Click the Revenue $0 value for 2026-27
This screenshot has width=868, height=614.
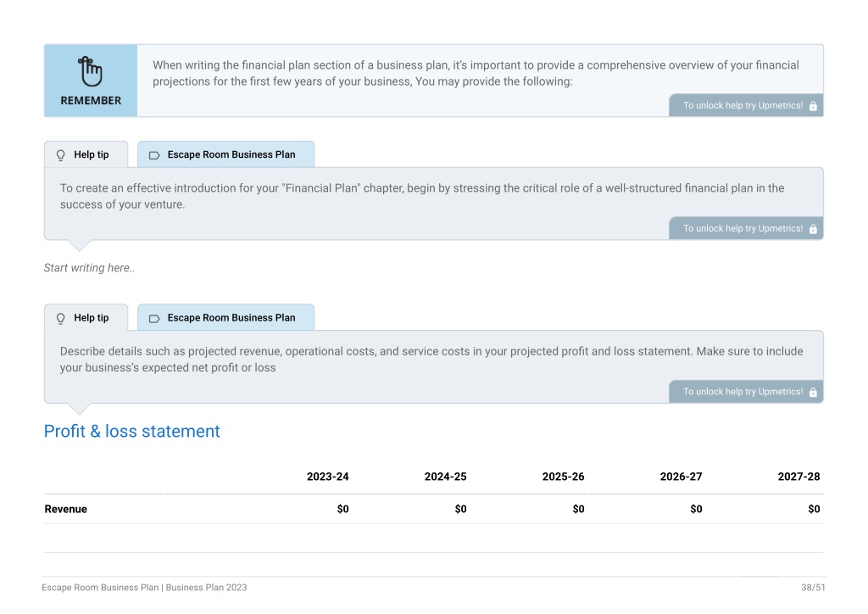pyautogui.click(x=697, y=510)
